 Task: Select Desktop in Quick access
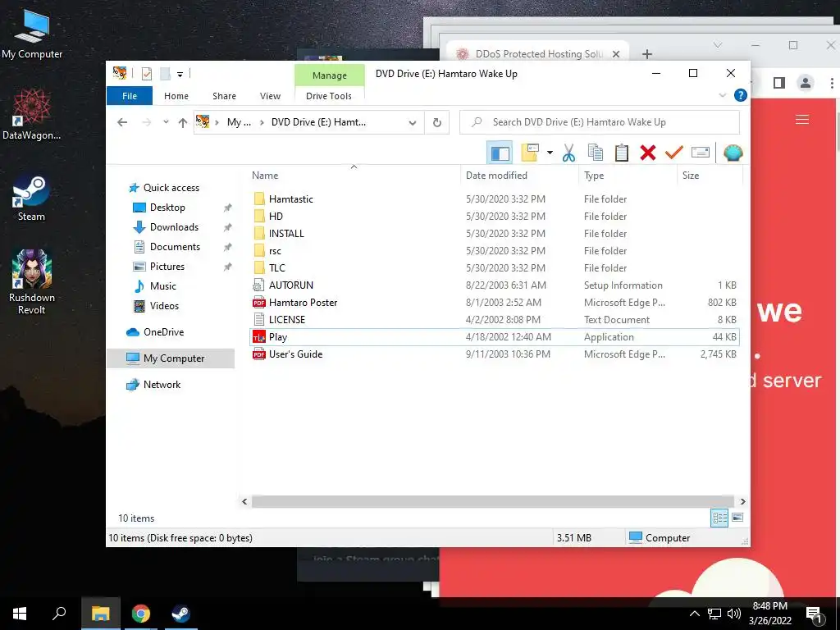click(x=167, y=208)
